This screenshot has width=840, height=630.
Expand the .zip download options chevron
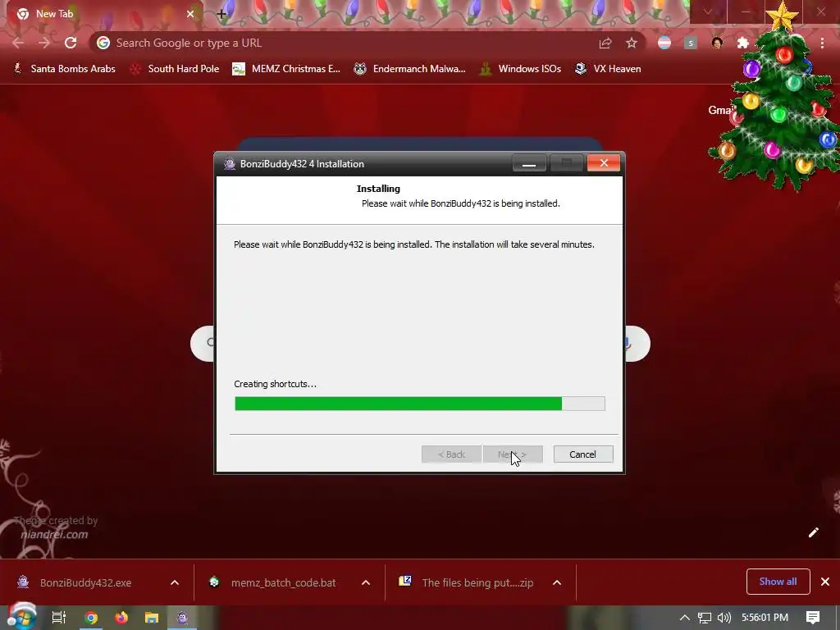point(557,582)
